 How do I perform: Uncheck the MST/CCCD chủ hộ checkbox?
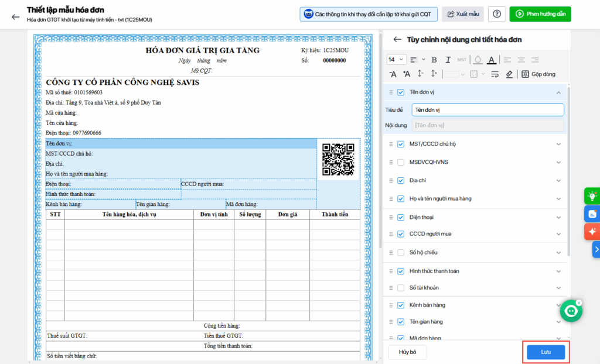[401, 144]
